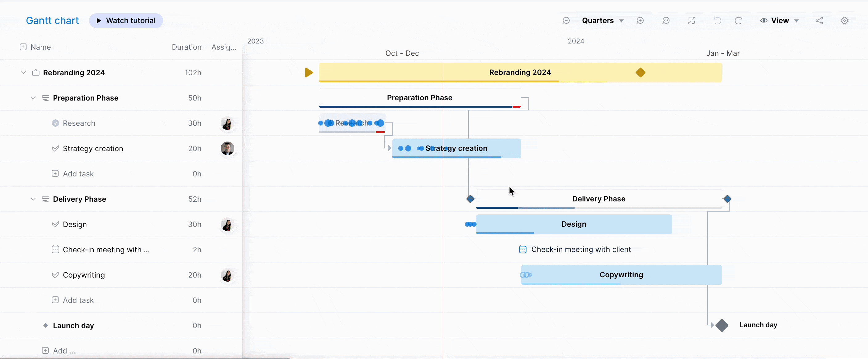868x359 pixels.
Task: Click the Strategy creation assignee avatar
Action: 227,148
